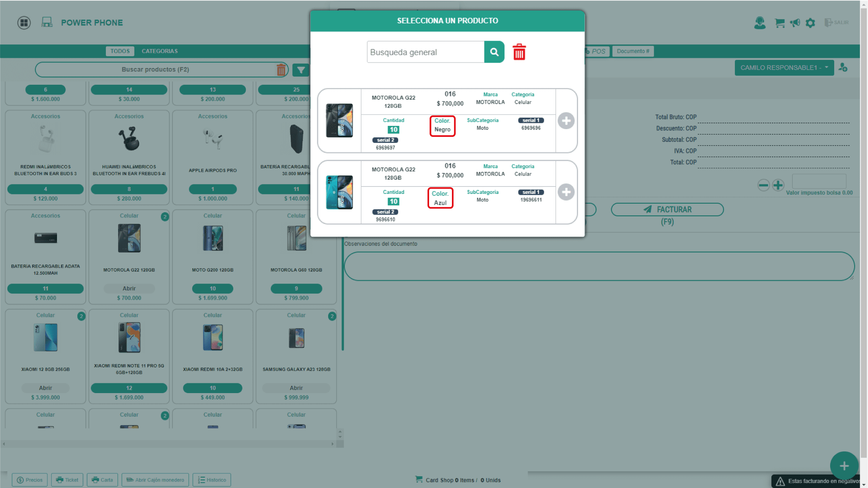Add the Negro Motorola G22 with plus icon
Screen dimensions: 868x488
[566, 121]
